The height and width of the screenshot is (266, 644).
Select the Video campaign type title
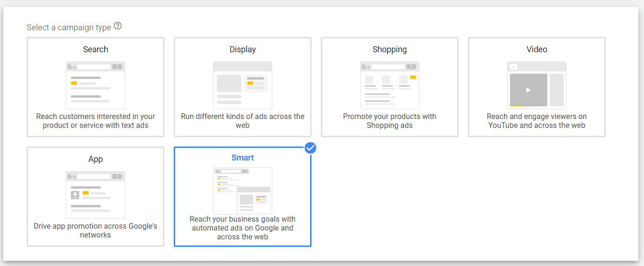(x=537, y=49)
